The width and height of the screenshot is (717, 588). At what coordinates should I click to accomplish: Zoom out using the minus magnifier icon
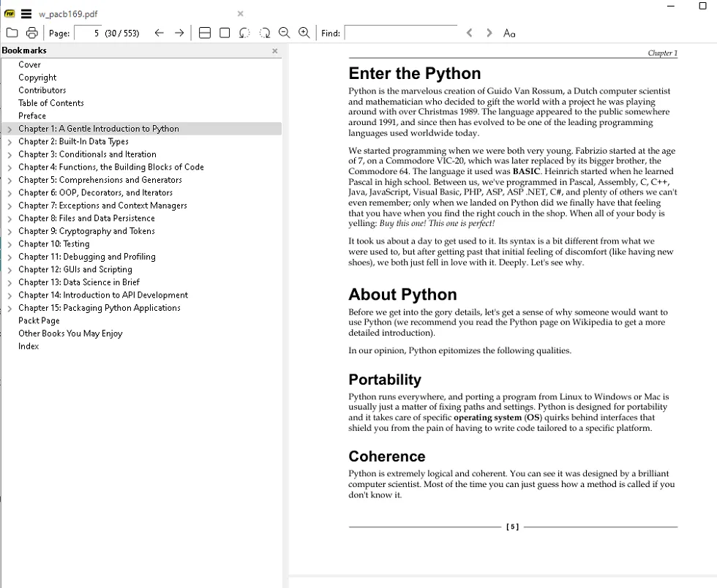pyautogui.click(x=284, y=33)
